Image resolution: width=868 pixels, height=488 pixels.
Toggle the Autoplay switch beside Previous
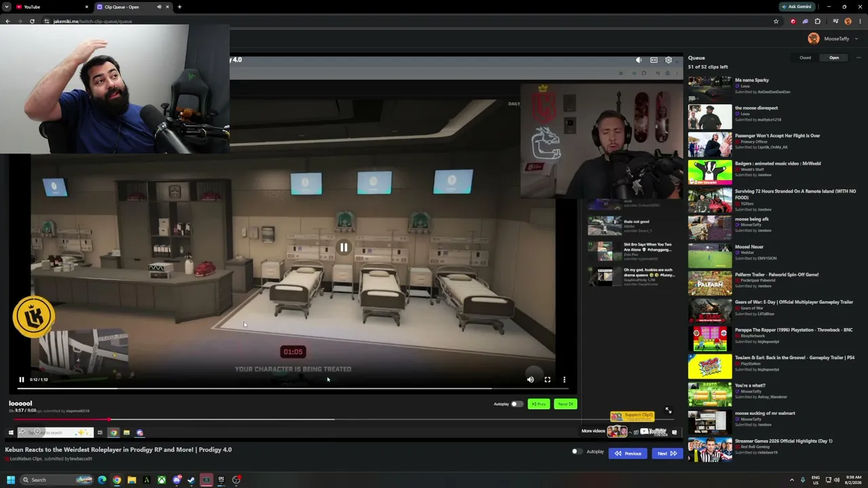(577, 451)
